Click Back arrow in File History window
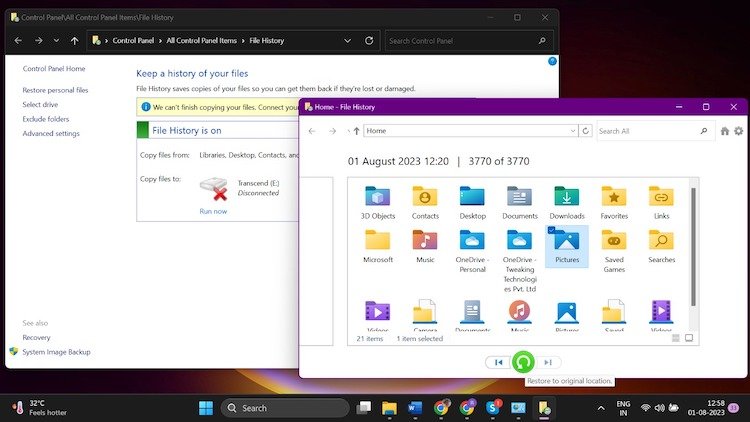The height and width of the screenshot is (422, 750). pyautogui.click(x=312, y=131)
